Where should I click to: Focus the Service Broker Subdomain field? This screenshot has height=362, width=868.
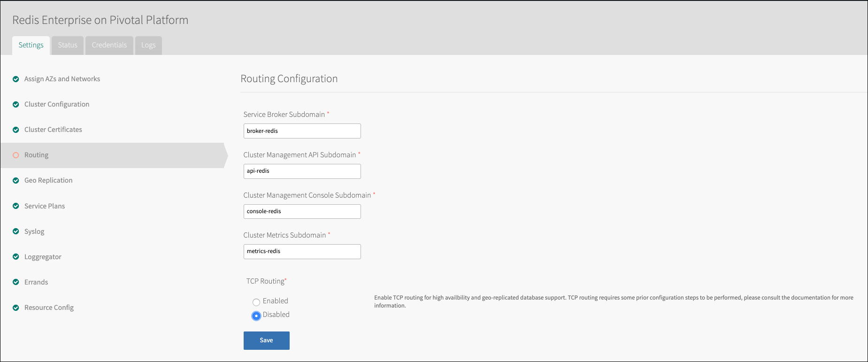(x=302, y=131)
